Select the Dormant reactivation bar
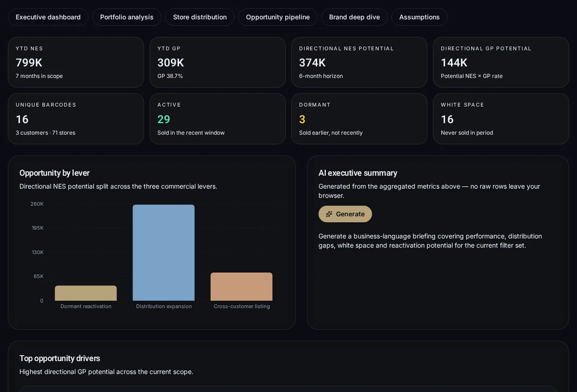The height and width of the screenshot is (392, 577). 86,293
